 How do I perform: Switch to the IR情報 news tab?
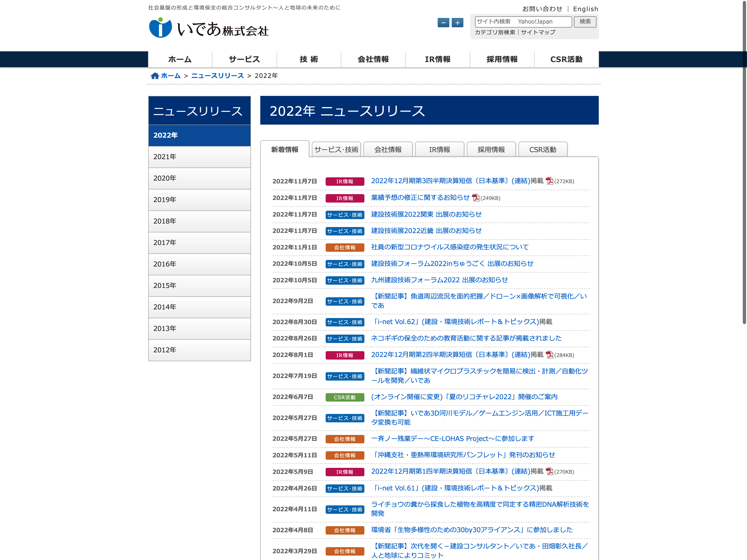pos(439,150)
